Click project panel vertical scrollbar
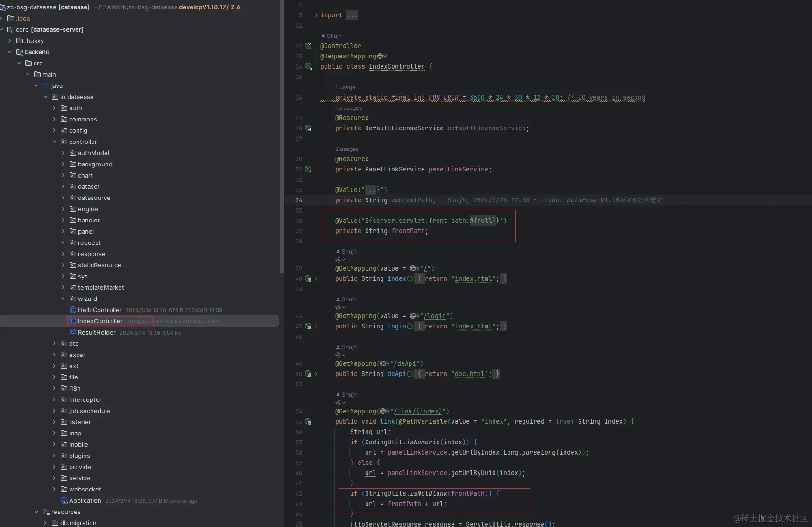 (282, 136)
